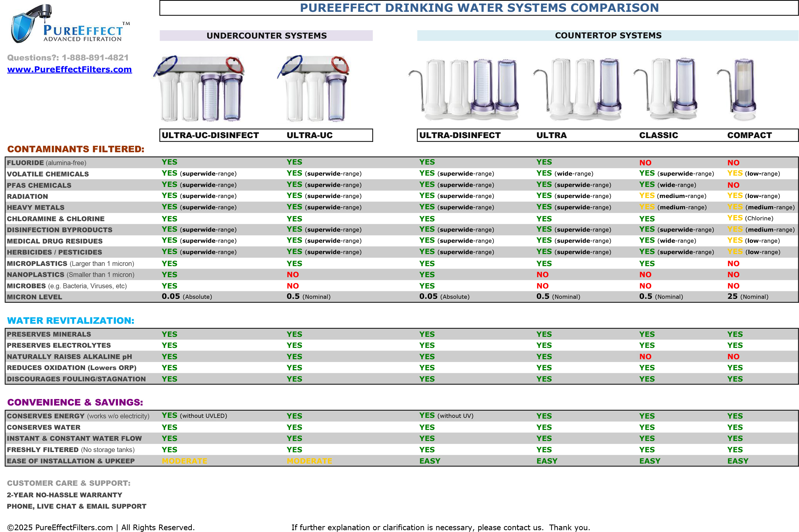Select the Compact countertop system image
The image size is (799, 532).
point(737,89)
